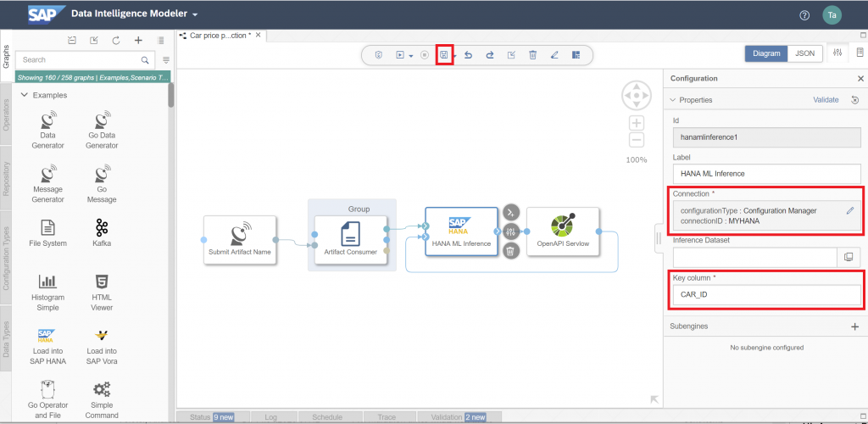868x424 pixels.
Task: Collapse the Properties section
Action: click(x=672, y=100)
